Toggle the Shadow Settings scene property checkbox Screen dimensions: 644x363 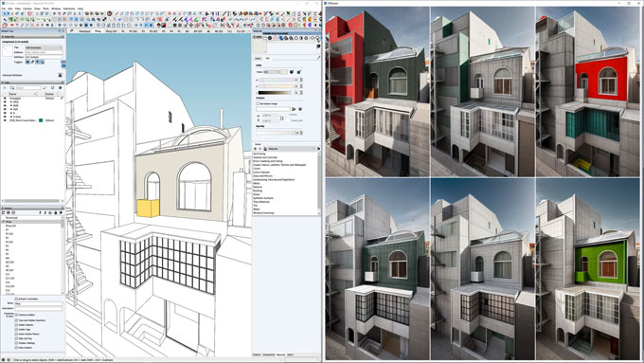[16, 343]
